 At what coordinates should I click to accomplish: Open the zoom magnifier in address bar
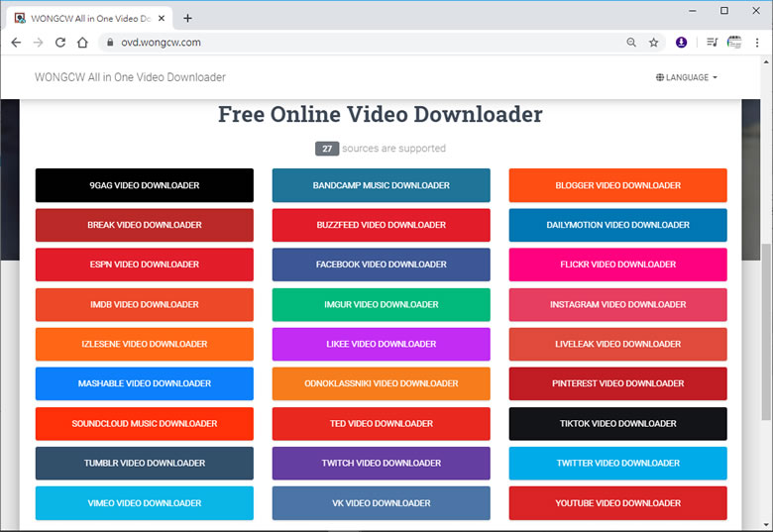631,43
